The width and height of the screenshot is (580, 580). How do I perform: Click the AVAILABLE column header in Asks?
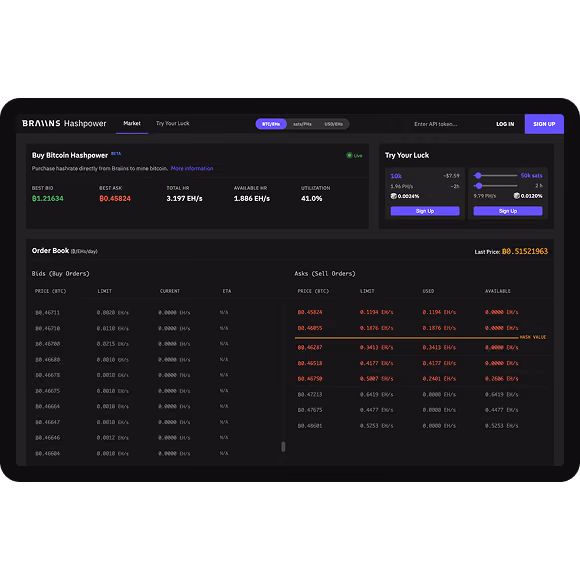498,291
